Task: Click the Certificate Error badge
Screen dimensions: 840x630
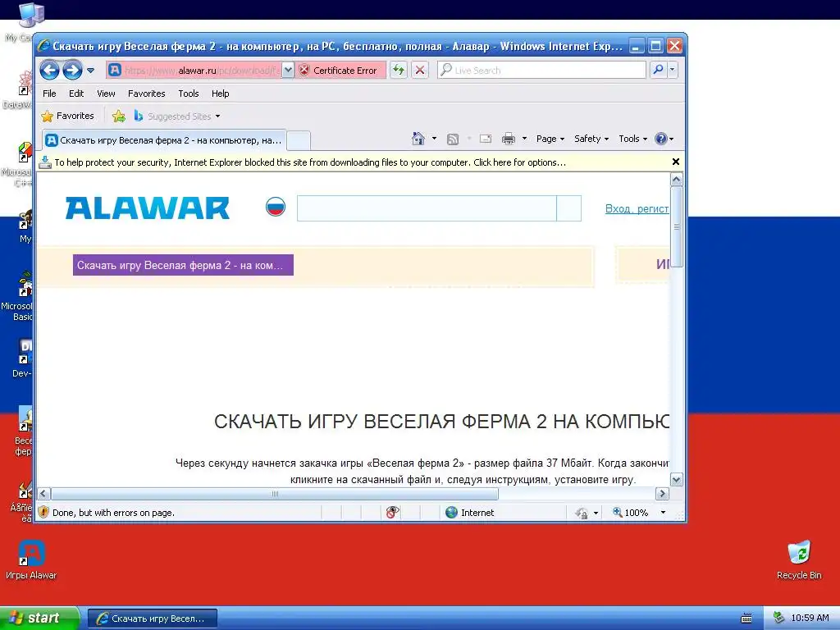Action: [340, 71]
